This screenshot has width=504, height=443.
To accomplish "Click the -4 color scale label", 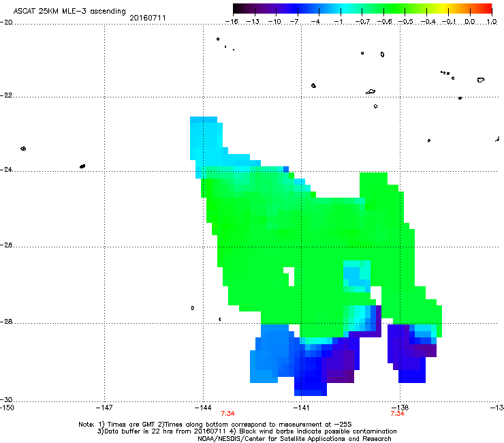I will pyautogui.click(x=315, y=22).
